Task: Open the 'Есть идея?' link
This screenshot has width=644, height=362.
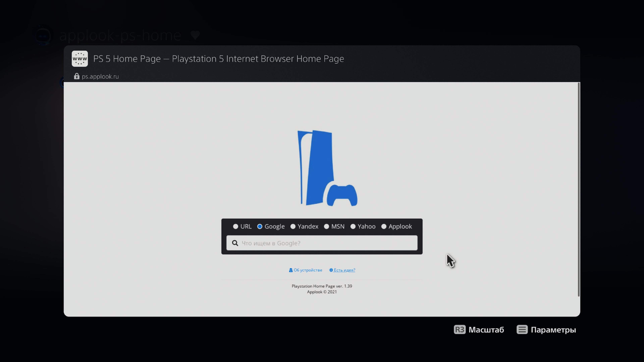Action: tap(342, 270)
